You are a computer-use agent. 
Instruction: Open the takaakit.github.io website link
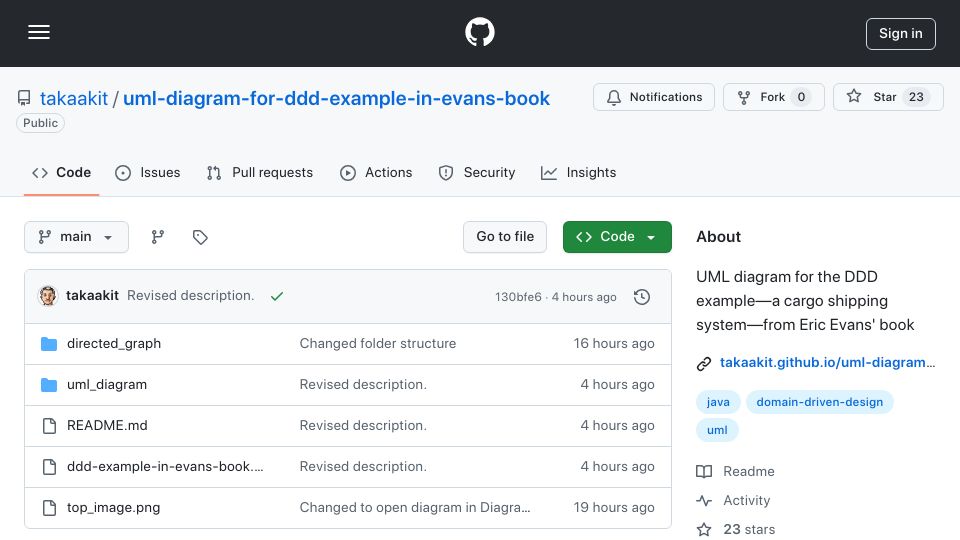(828, 362)
